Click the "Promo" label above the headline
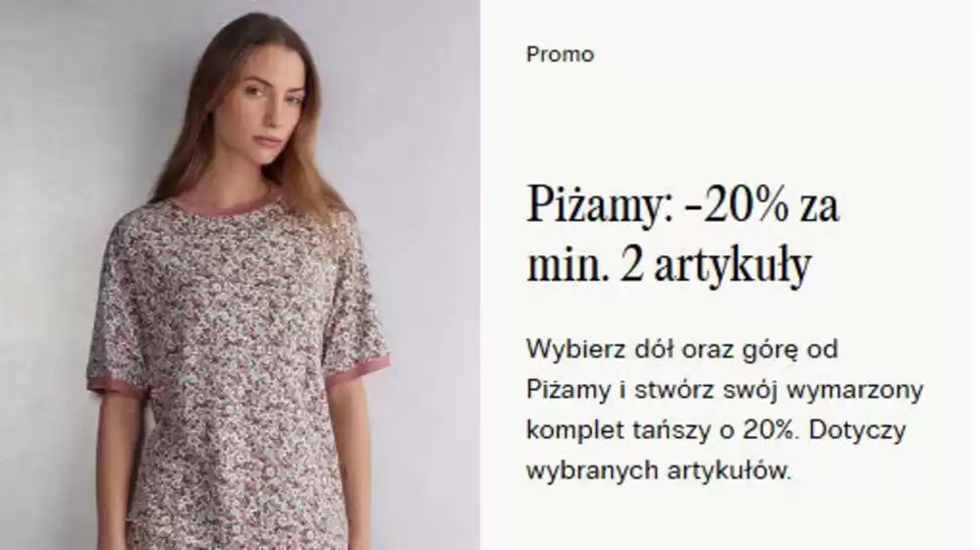This screenshot has width=980, height=550. coord(560,54)
